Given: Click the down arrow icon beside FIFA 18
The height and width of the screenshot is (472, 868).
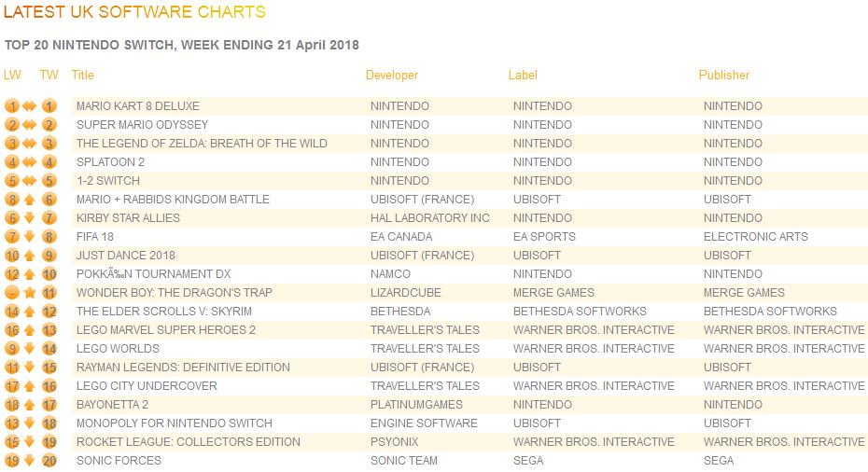Looking at the screenshot, I should click(x=30, y=237).
